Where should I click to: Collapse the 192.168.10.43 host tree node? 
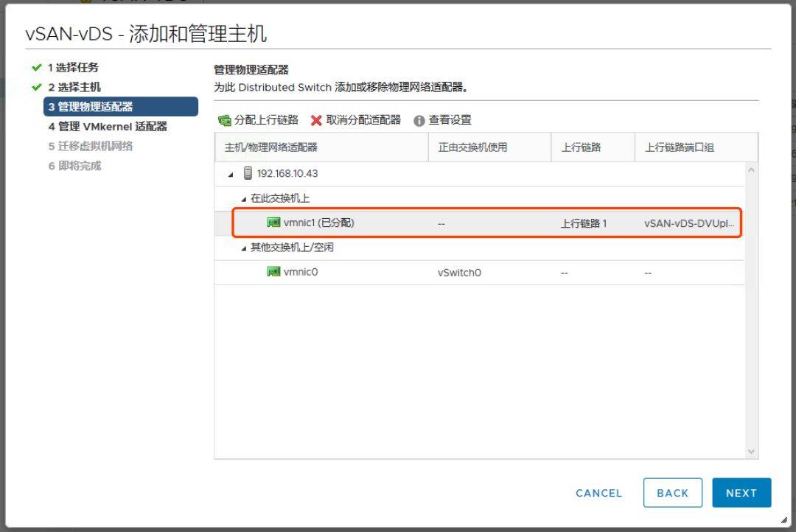point(231,175)
